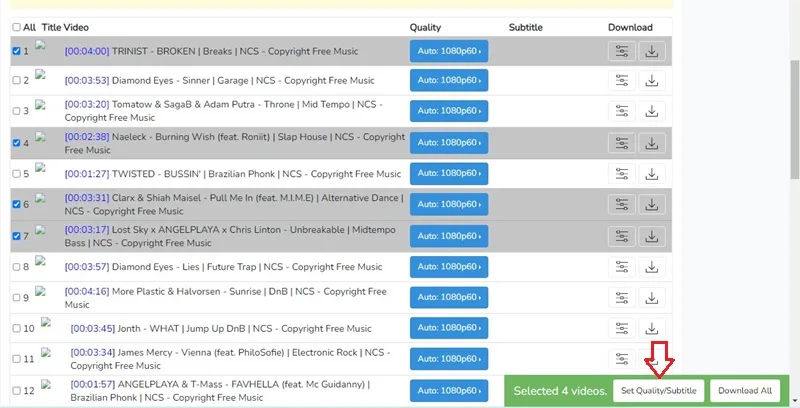800x408 pixels.
Task: Open quality dropdown for Lost Sky - Unbreakable
Action: [449, 236]
